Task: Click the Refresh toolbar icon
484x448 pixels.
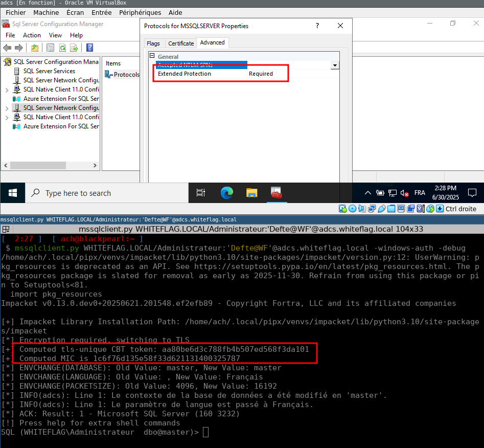Action: [62, 48]
